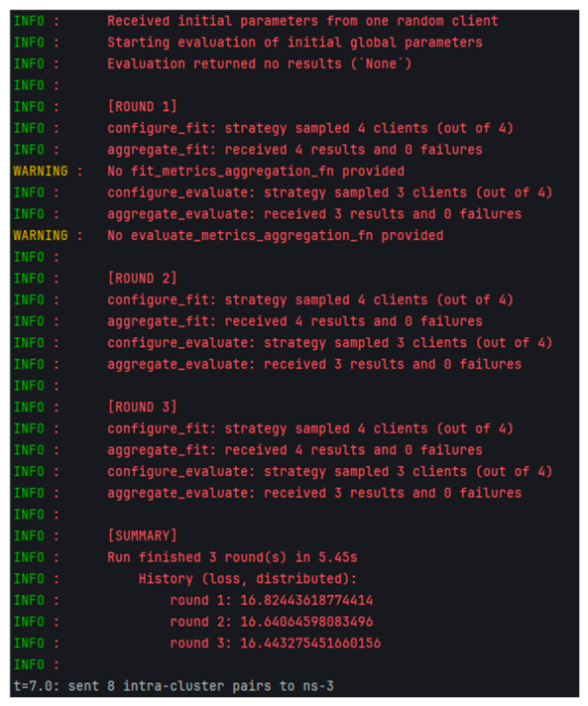Image resolution: width=588 pixels, height=706 pixels.
Task: Click configure_fit line under ROUND 1
Action: tap(310, 128)
